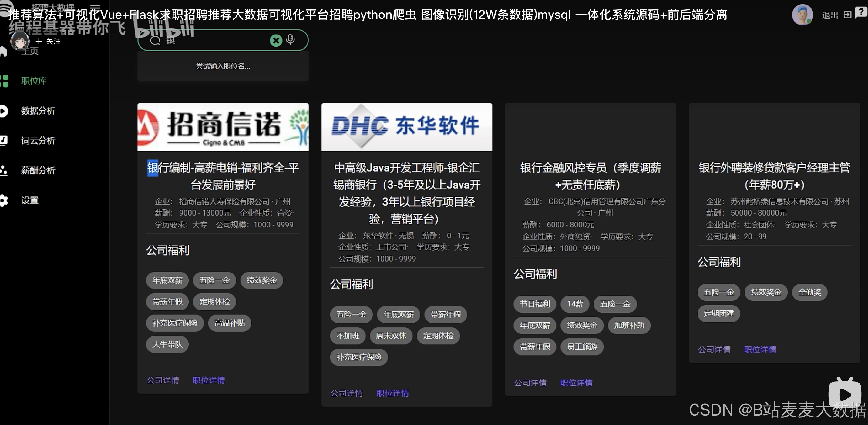Screen dimensions: 868x425
Task: Click the 14薪 benefit tag
Action: coord(575,304)
